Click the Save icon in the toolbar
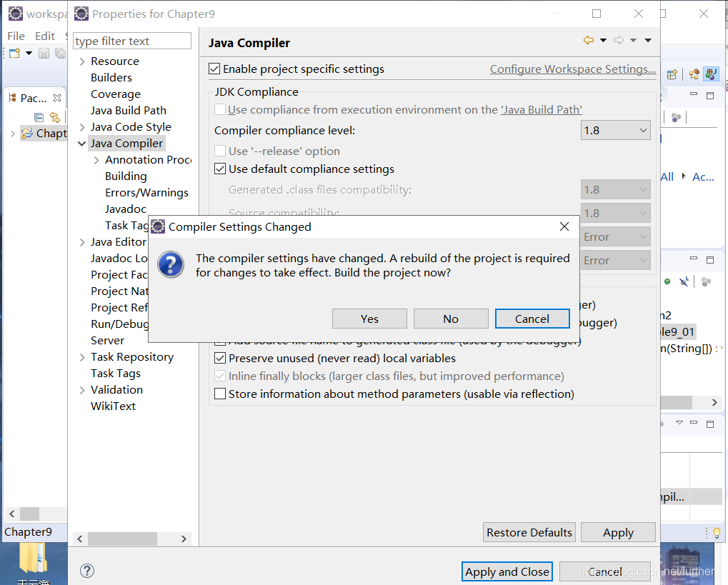Screen dimensions: 728x585 [x=44, y=53]
